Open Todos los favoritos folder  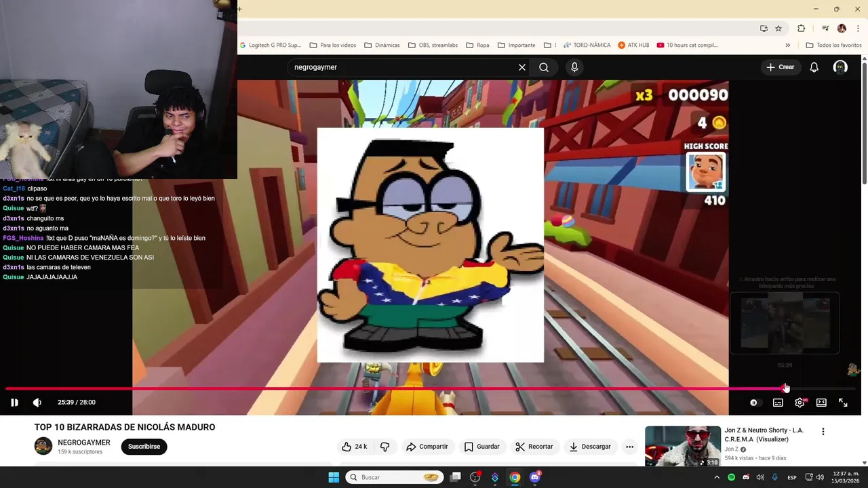click(833, 45)
